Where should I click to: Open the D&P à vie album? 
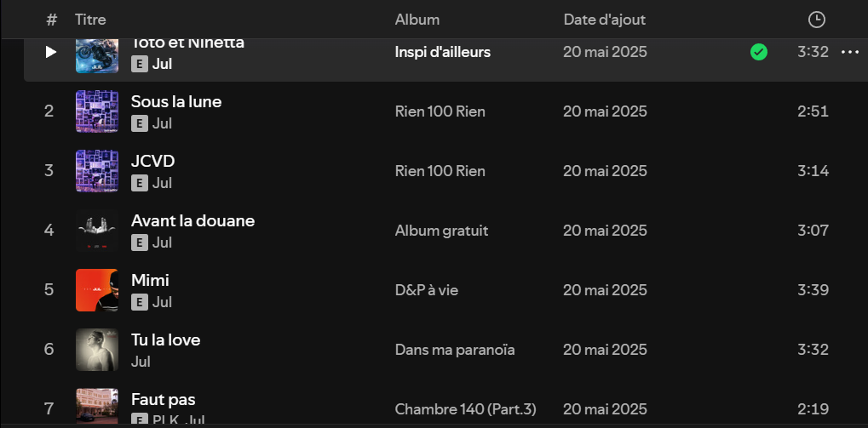coord(426,290)
